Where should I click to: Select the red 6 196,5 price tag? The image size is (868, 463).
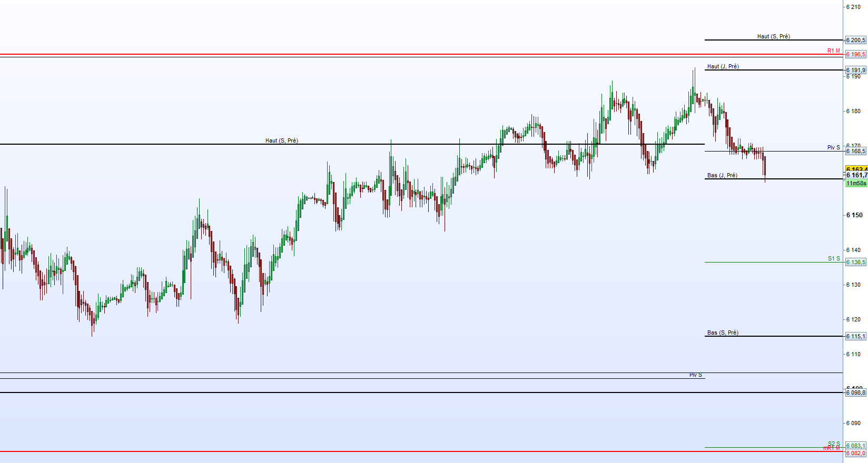[855, 54]
